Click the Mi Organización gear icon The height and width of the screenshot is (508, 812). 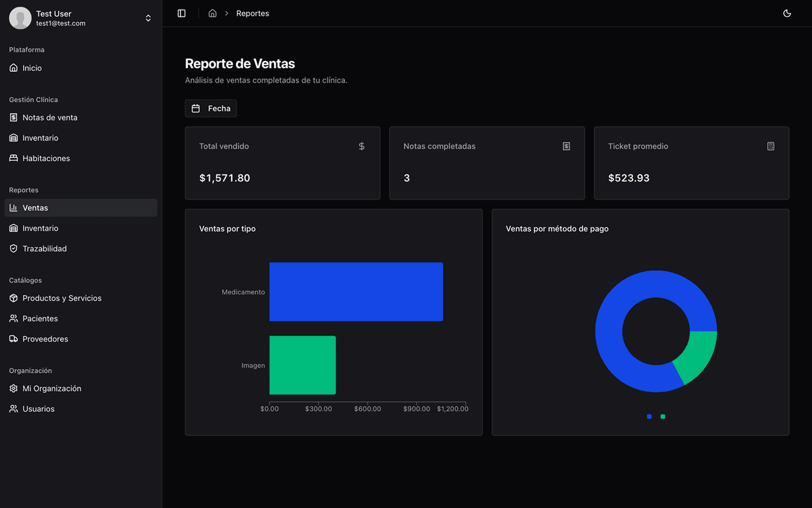(14, 388)
